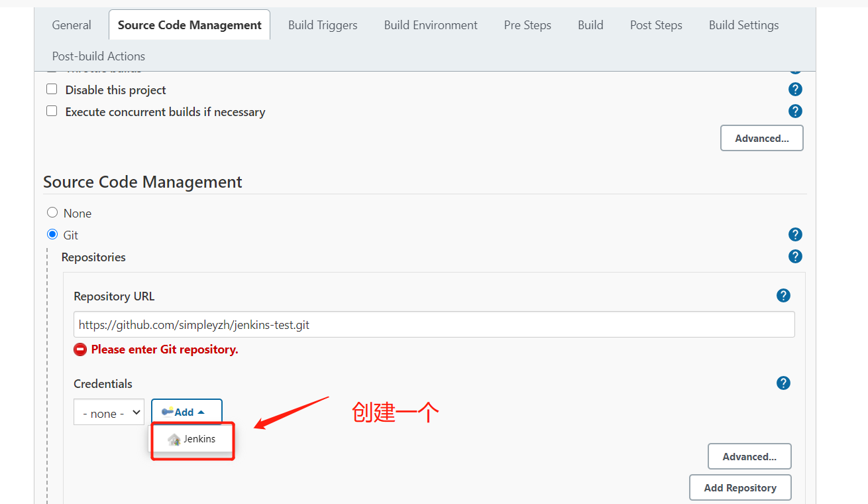Viewport: 868px width, 504px height.
Task: Click the Source Code Management heading
Action: [x=142, y=182]
